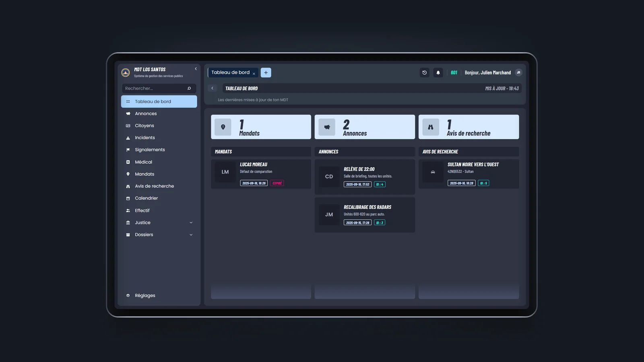Click the Incidents warning triangle icon
Screen dimensions: 644x362
(x=128, y=138)
